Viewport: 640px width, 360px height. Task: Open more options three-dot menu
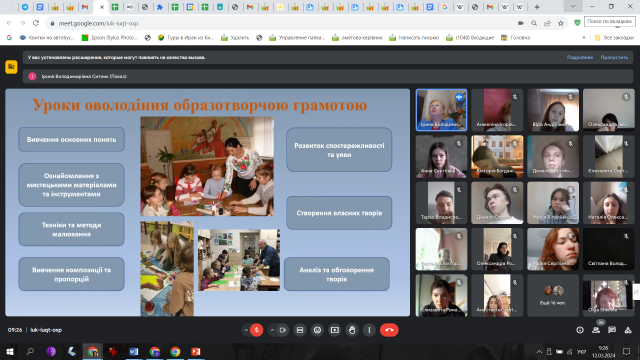click(369, 330)
